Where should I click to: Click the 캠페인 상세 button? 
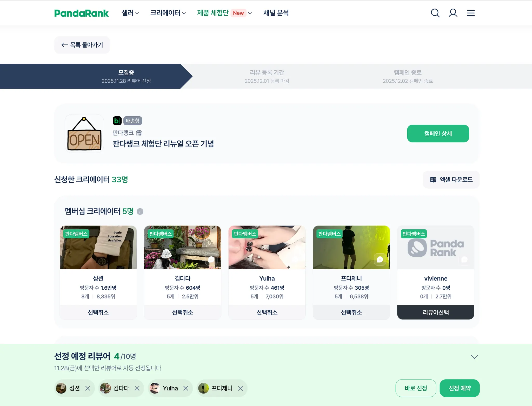(438, 134)
